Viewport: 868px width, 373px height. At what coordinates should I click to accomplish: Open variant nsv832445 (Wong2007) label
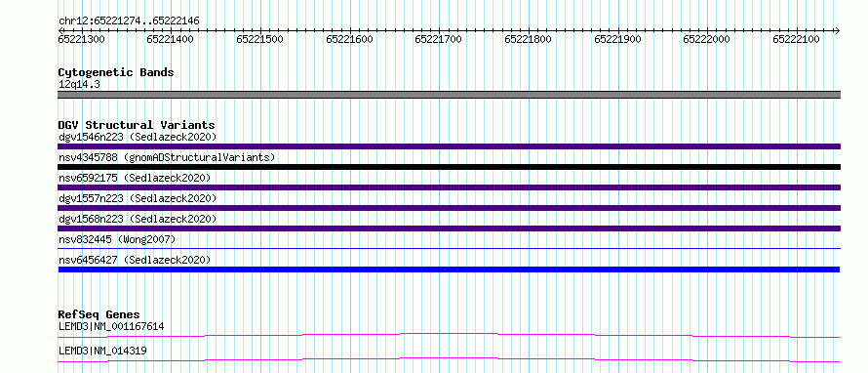[117, 239]
